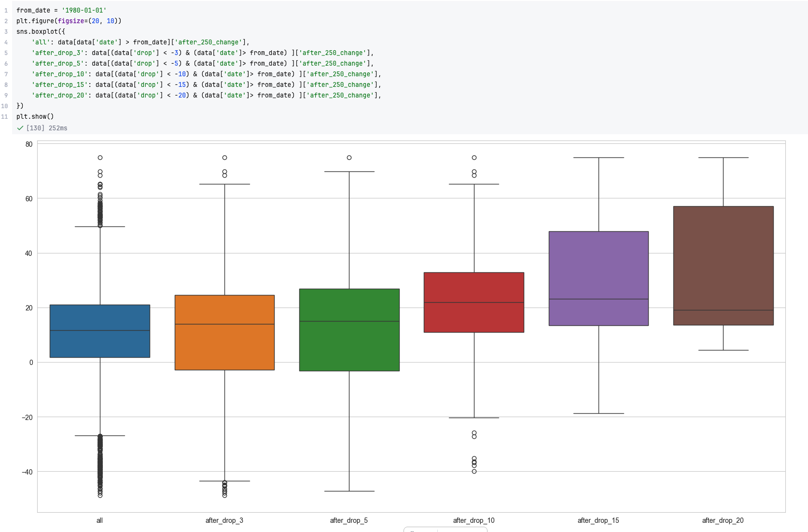808x532 pixels.
Task: Click the 'all' x-axis label
Action: pos(99,520)
